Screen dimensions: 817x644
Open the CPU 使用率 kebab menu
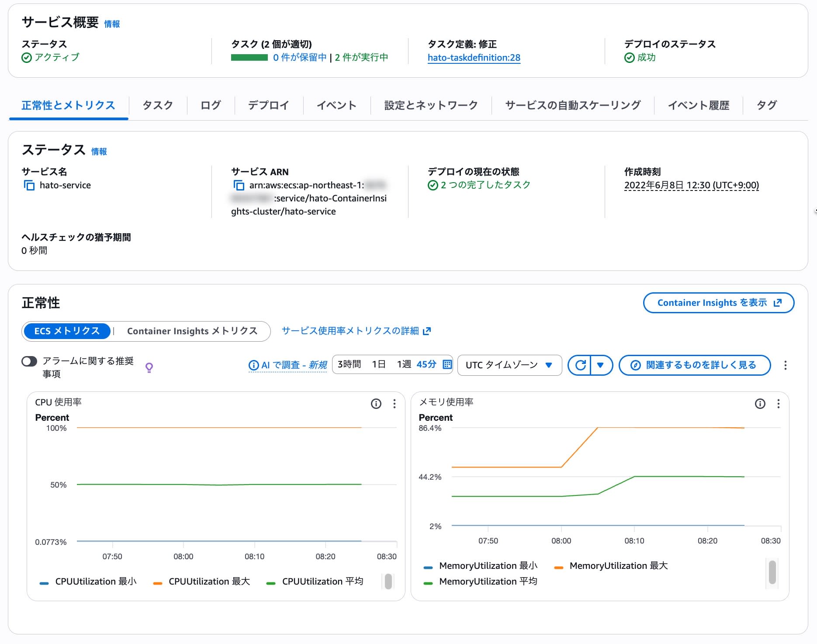coord(394,404)
